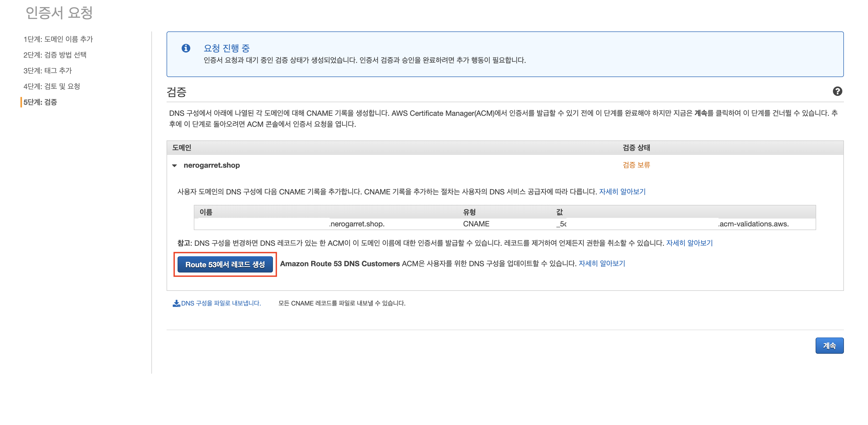Open 자세히 알아보기 link after CNAME instructions

(622, 192)
